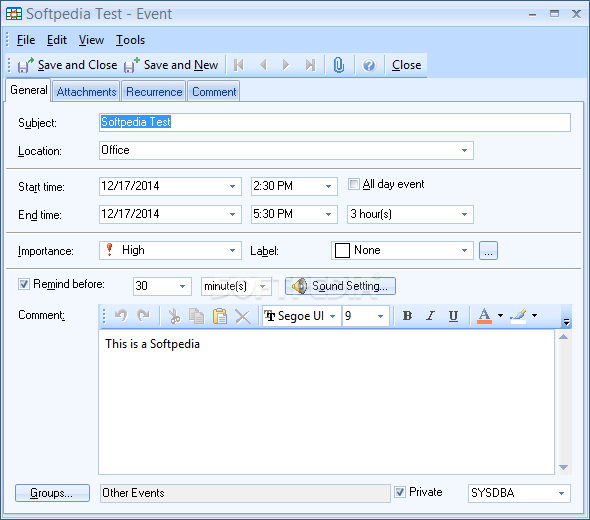Open the Segoe UI font dropdown
Image resolution: width=590 pixels, height=520 pixels.
pyautogui.click(x=333, y=316)
